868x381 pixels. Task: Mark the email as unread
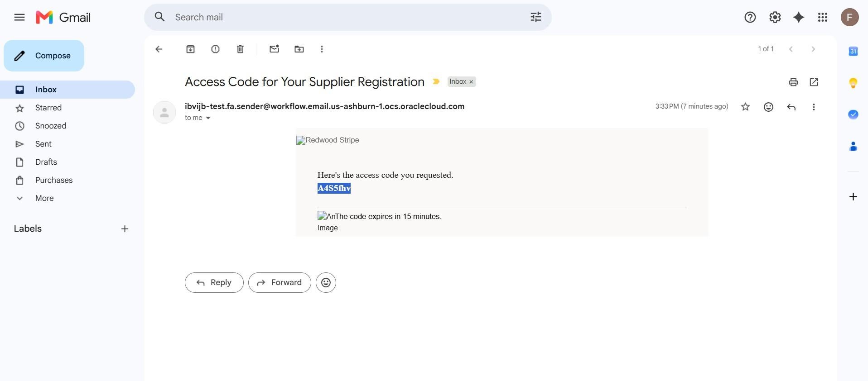(x=274, y=49)
